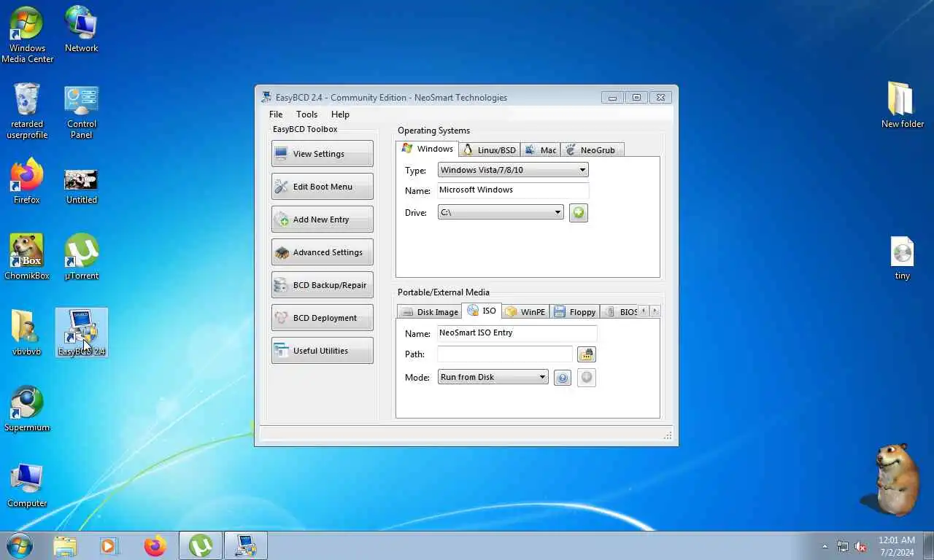Select the ISO media tab
This screenshot has height=560, width=934.
point(482,311)
